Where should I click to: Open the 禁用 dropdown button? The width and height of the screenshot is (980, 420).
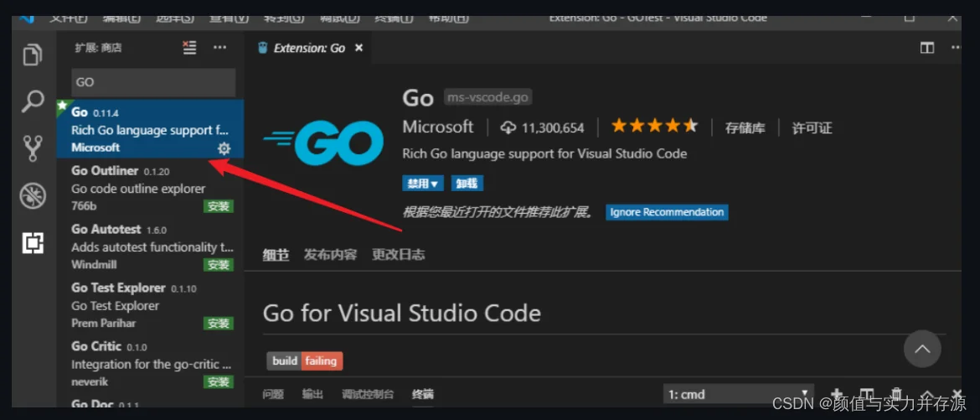coord(423,184)
